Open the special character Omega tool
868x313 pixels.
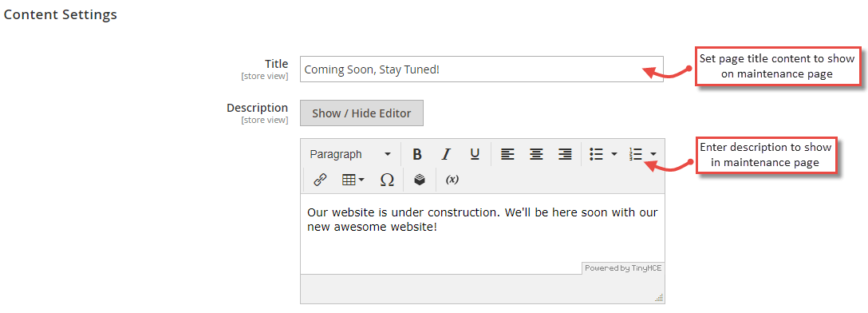tap(387, 180)
